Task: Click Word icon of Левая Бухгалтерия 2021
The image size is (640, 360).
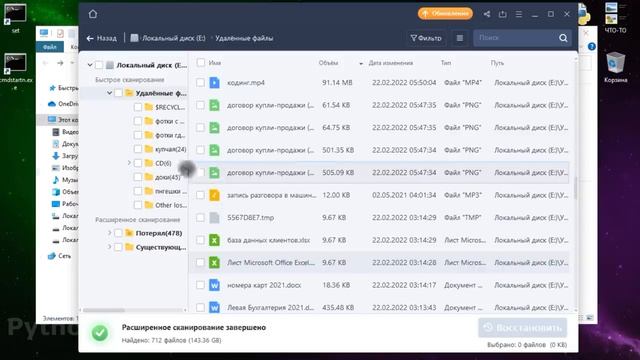Action: [214, 307]
